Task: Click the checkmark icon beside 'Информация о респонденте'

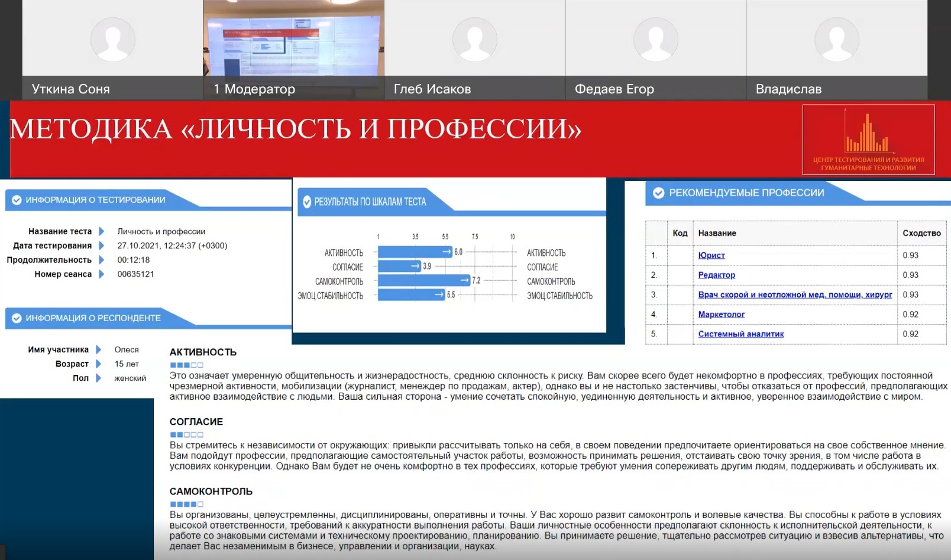Action: (17, 318)
